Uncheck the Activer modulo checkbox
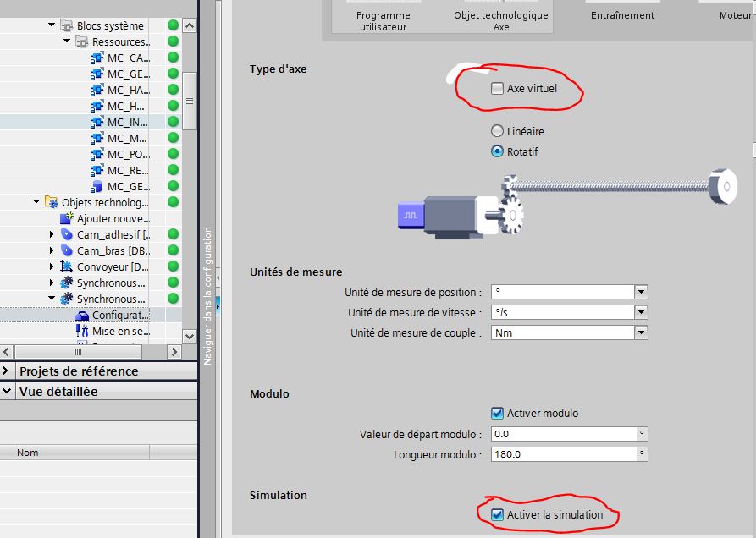The height and width of the screenshot is (538, 756). tap(497, 413)
